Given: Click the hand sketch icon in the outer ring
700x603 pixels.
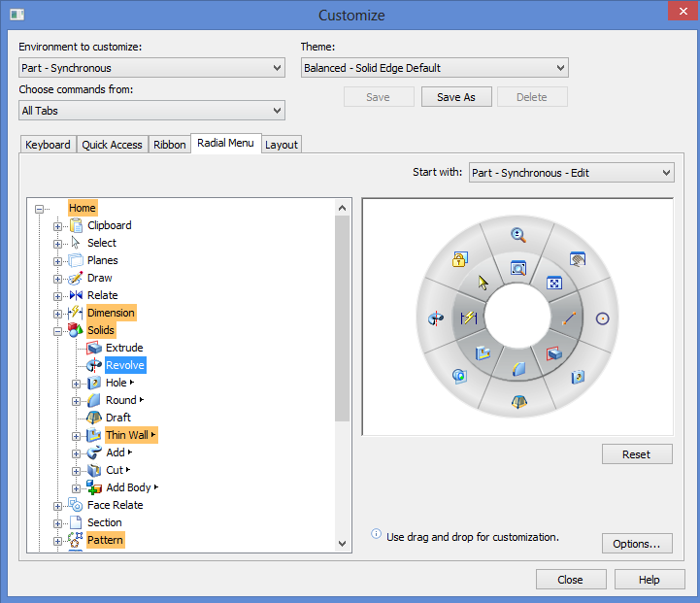Looking at the screenshot, I should tap(578, 259).
